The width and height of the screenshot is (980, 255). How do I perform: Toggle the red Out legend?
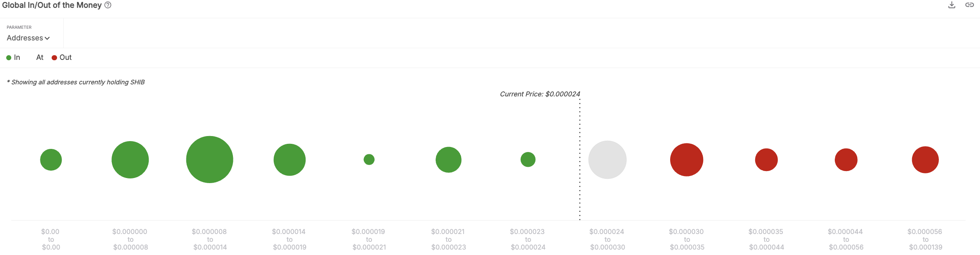coord(62,58)
